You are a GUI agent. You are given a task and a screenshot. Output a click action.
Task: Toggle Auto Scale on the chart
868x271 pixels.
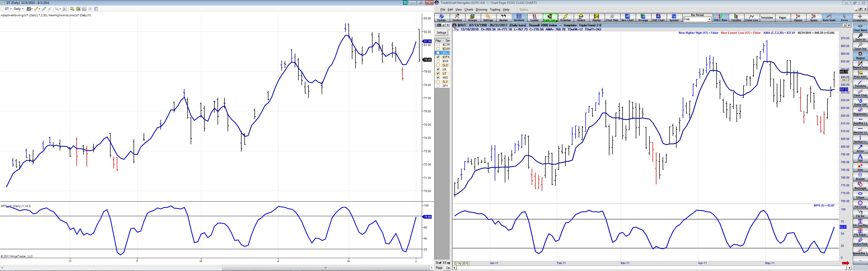829,18
